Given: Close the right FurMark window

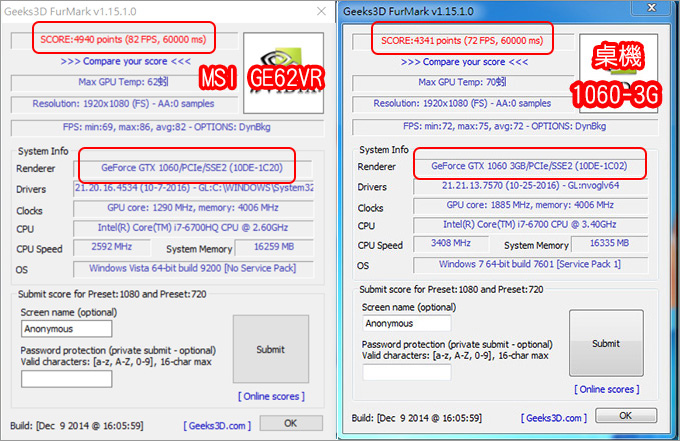Looking at the screenshot, I should click(652, 7).
